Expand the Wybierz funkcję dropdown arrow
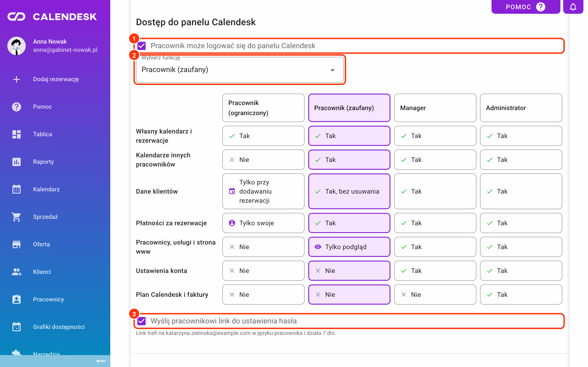 (332, 70)
